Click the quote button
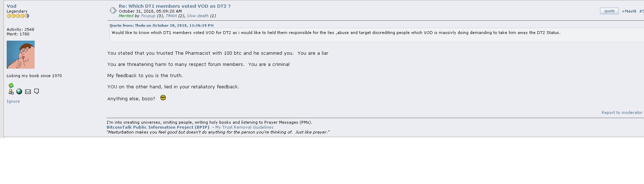The width and height of the screenshot is (644, 184). (609, 11)
